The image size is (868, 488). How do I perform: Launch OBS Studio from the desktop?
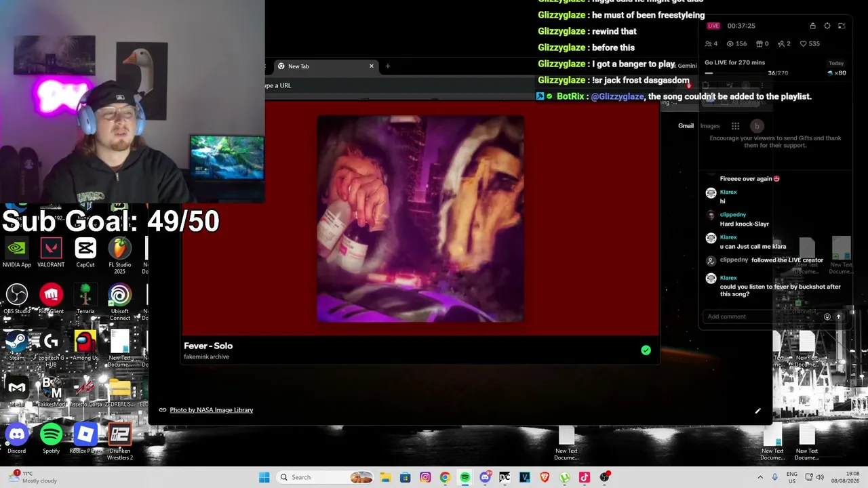[17, 299]
